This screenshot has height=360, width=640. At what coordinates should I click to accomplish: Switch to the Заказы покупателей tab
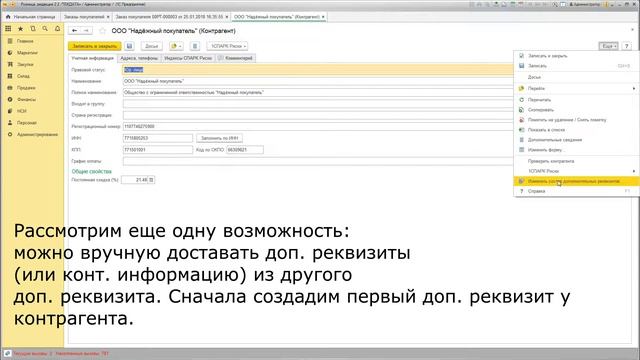[84, 17]
